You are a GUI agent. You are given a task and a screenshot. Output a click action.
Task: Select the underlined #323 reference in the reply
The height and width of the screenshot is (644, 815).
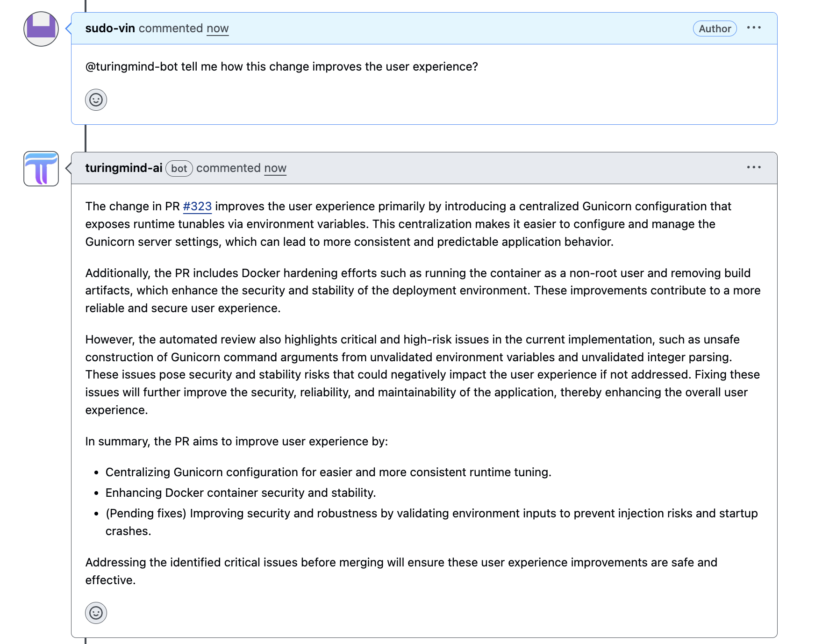pos(197,206)
